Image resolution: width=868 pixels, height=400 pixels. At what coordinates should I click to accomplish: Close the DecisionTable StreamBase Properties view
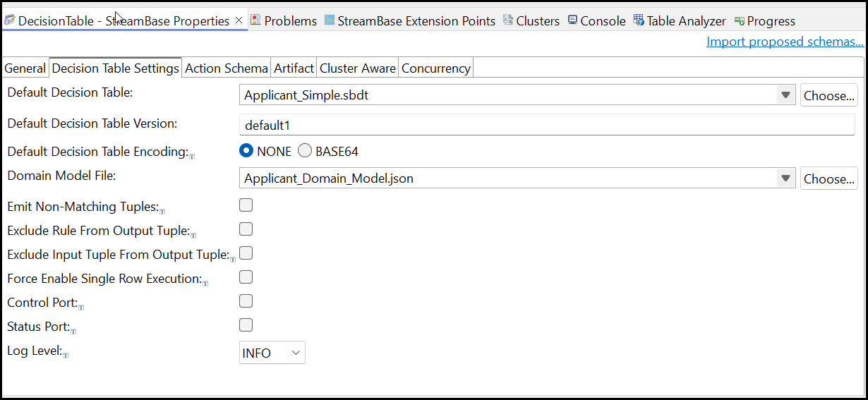point(239,20)
